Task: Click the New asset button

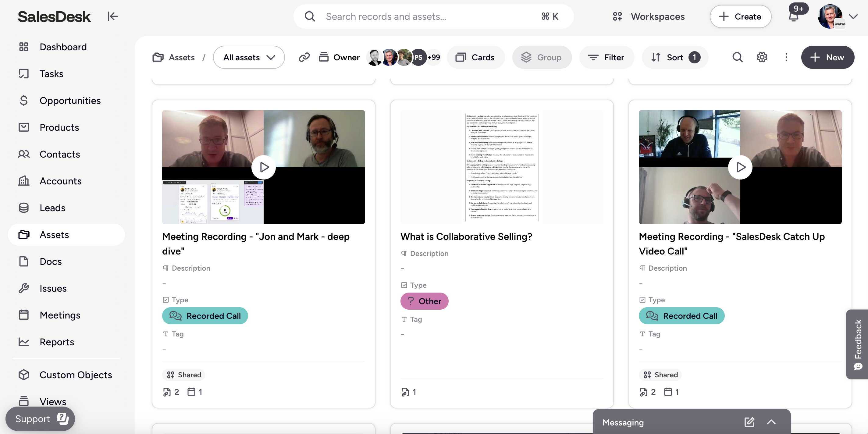Action: click(x=827, y=57)
